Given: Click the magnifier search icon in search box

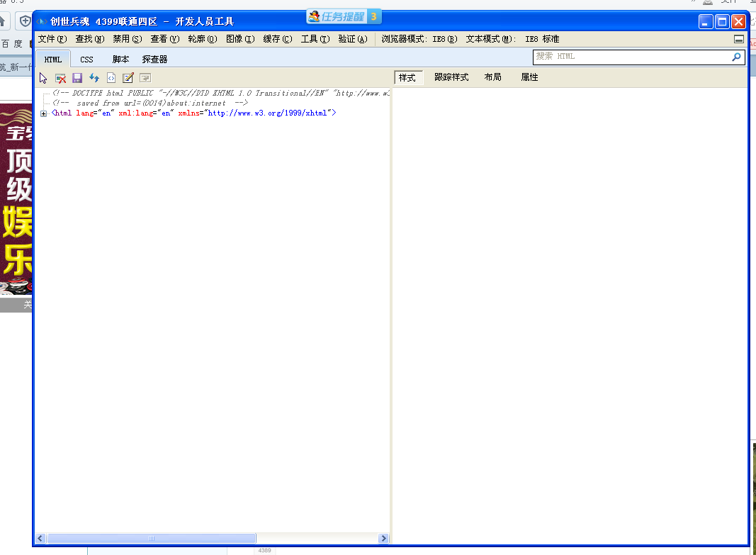Looking at the screenshot, I should click(x=736, y=57).
